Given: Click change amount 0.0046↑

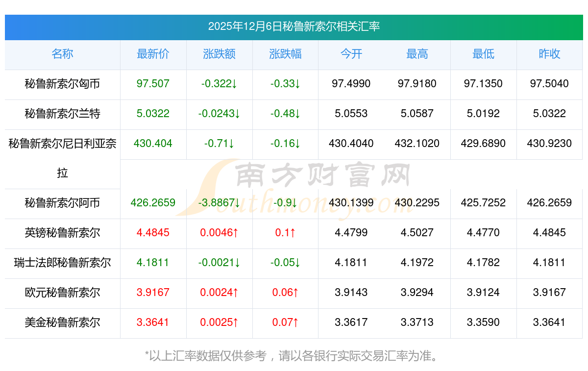Looking at the screenshot, I should pyautogui.click(x=220, y=233).
